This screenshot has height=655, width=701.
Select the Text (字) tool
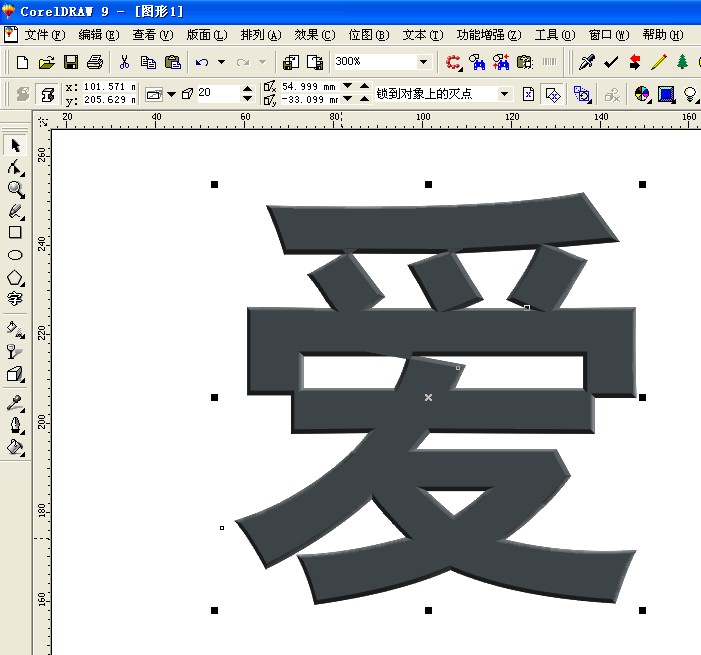15,298
